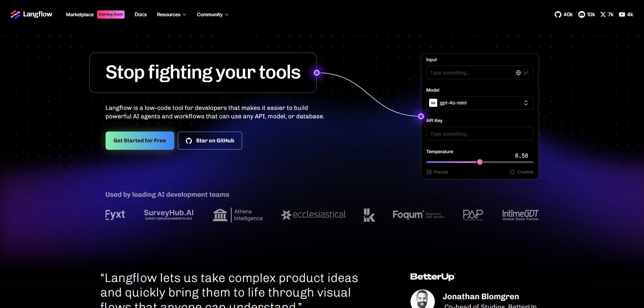Image resolution: width=644 pixels, height=308 pixels.
Task: Open the gpt-4o-mini model selector
Action: point(480,103)
